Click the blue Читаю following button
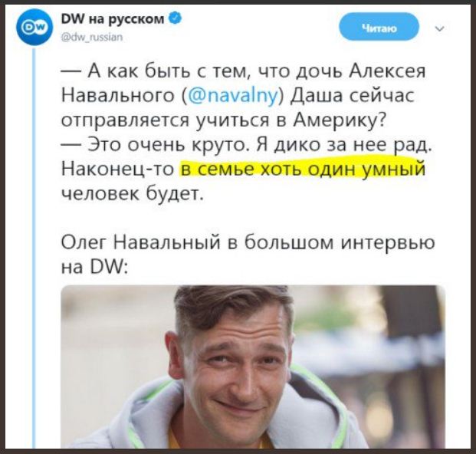Viewport: 476px width, 454px height. point(379,28)
